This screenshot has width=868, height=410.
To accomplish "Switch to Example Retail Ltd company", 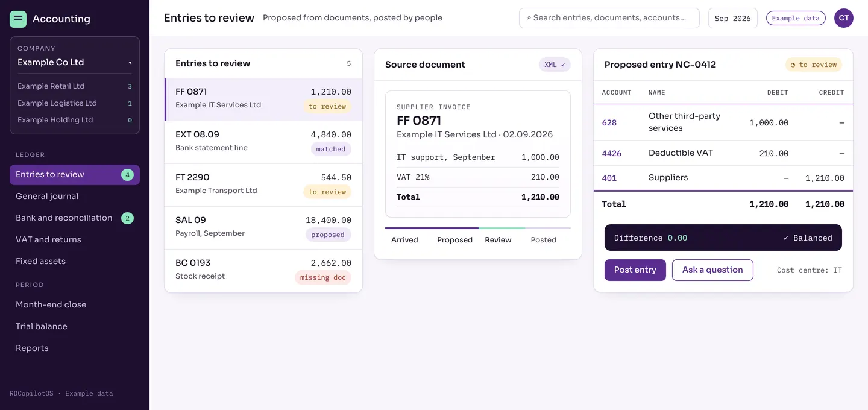I will [75, 86].
